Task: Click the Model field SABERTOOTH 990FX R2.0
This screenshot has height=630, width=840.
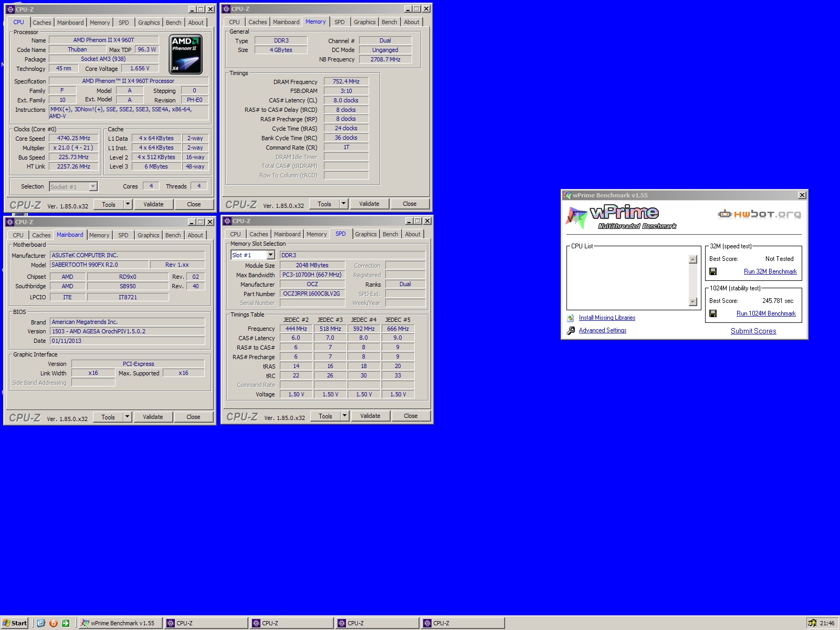Action: (100, 265)
